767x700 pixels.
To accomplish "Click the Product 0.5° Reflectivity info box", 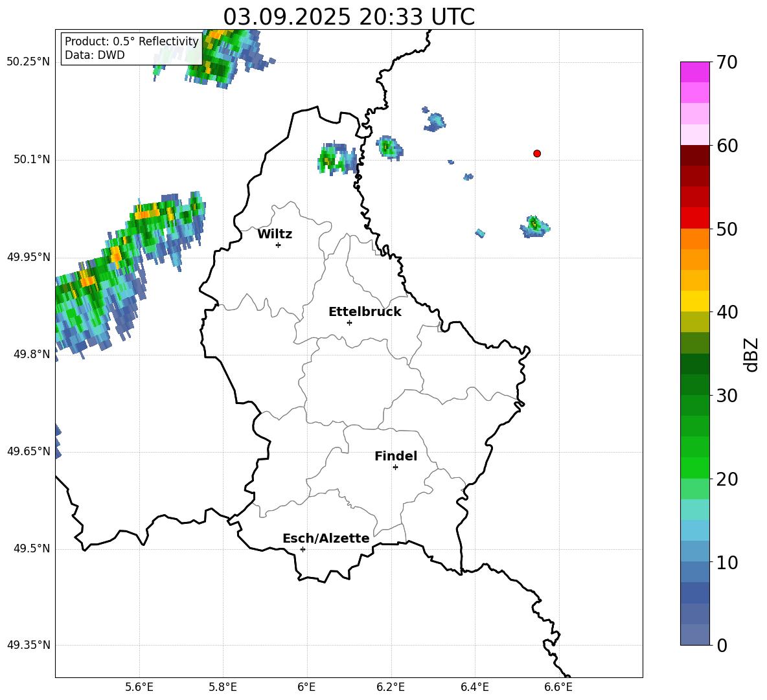I will point(132,49).
